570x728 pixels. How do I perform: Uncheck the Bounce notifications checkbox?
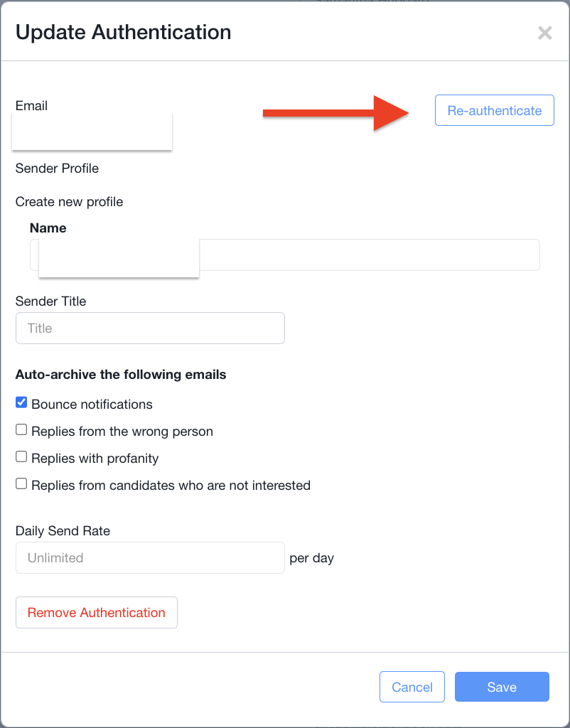(x=21, y=403)
